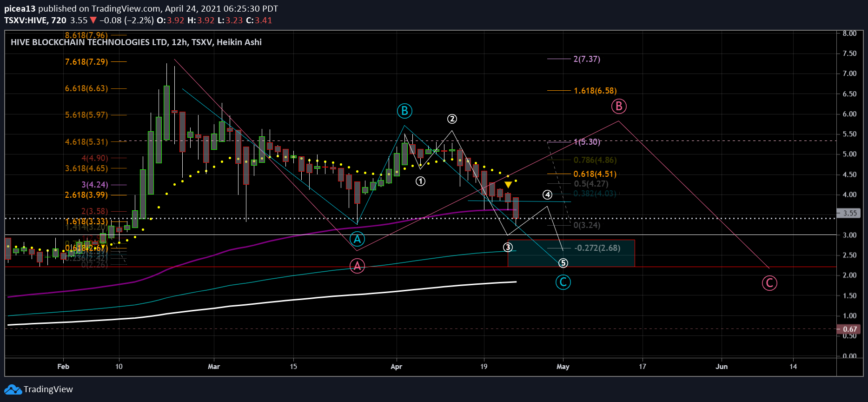Click the yellow down-triangle marker

pyautogui.click(x=508, y=185)
